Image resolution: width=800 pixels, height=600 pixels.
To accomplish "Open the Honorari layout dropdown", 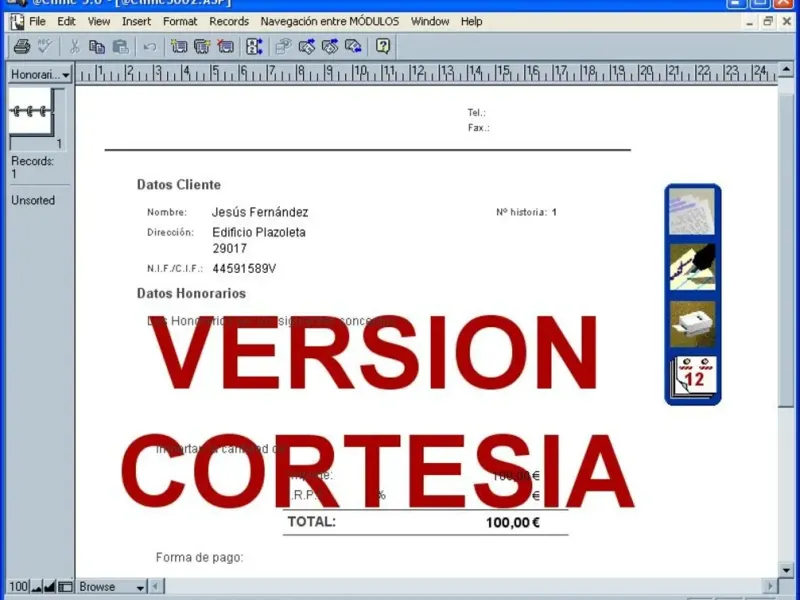I will (x=40, y=74).
